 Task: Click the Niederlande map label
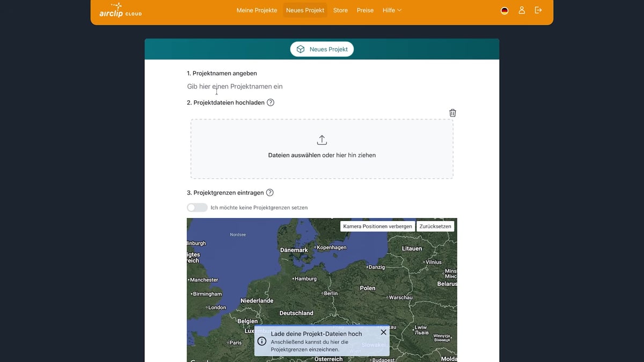(x=257, y=301)
